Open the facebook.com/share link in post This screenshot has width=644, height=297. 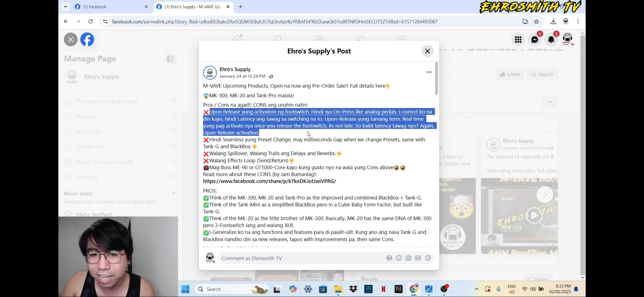click(x=269, y=181)
